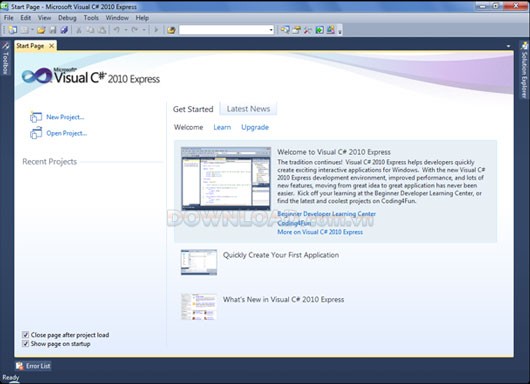Click the Copy toolbar icon
The width and height of the screenshot is (530, 384).
(90, 30)
